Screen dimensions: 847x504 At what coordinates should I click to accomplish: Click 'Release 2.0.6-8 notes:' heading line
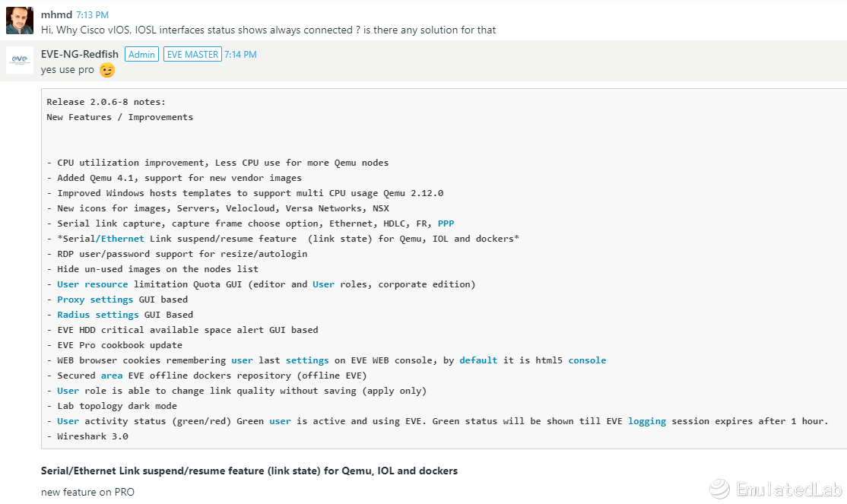point(106,102)
